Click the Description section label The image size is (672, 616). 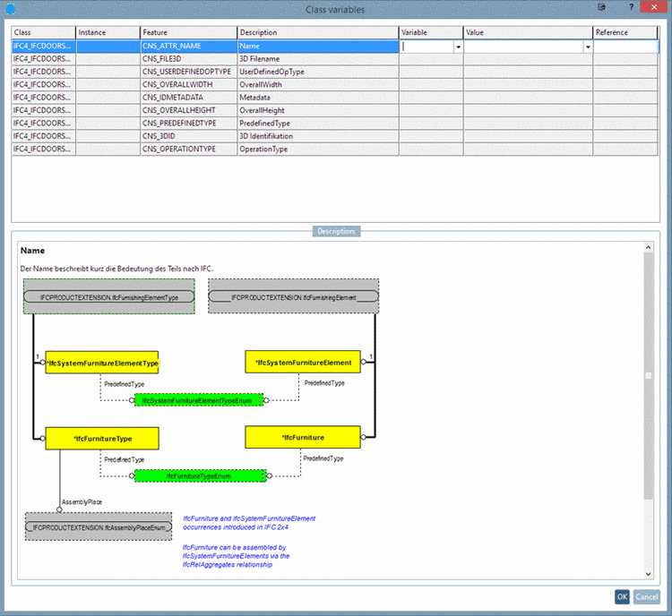point(336,231)
